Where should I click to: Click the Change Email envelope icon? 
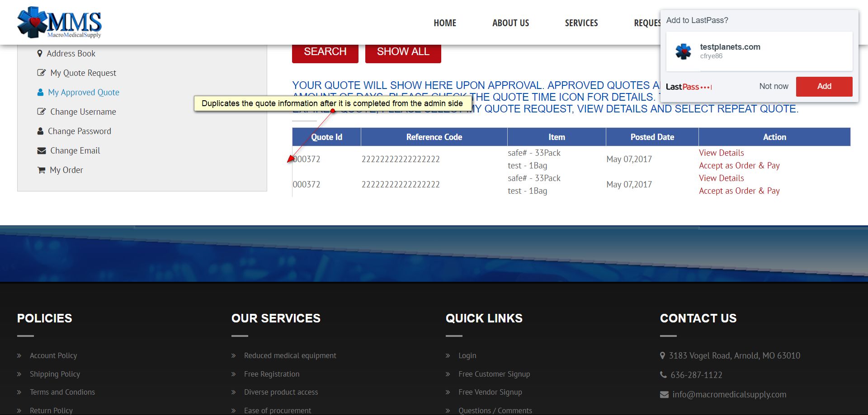click(42, 150)
